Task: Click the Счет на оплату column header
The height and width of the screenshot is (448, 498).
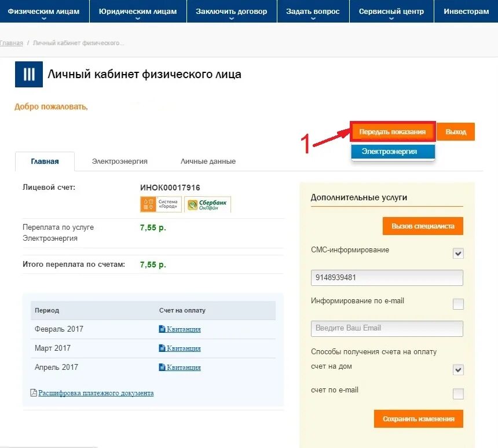Action: (x=182, y=310)
